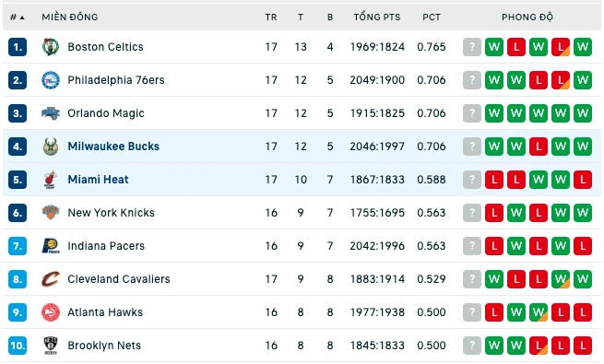604x364 pixels.
Task: Click the Boston Celtics team logo
Action: click(51, 47)
